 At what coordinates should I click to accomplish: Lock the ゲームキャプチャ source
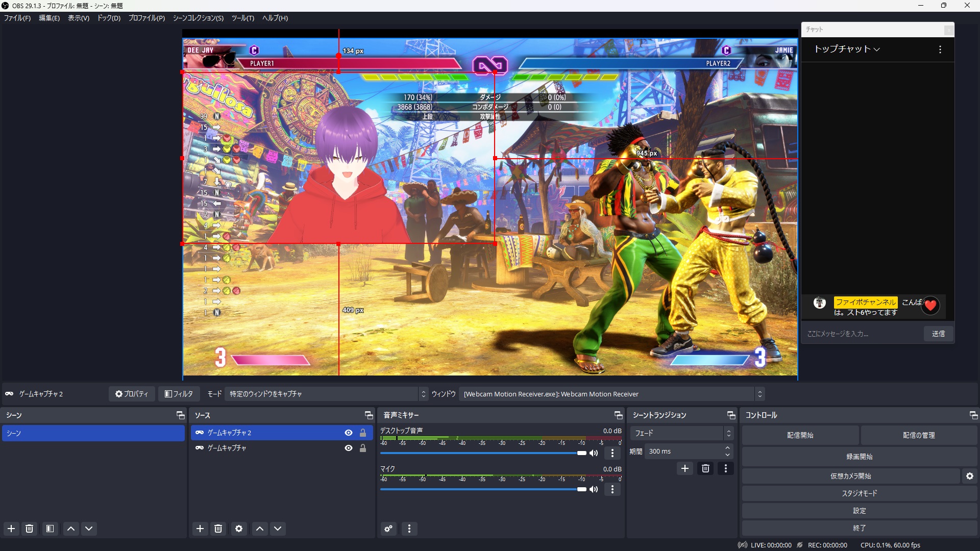pyautogui.click(x=363, y=448)
